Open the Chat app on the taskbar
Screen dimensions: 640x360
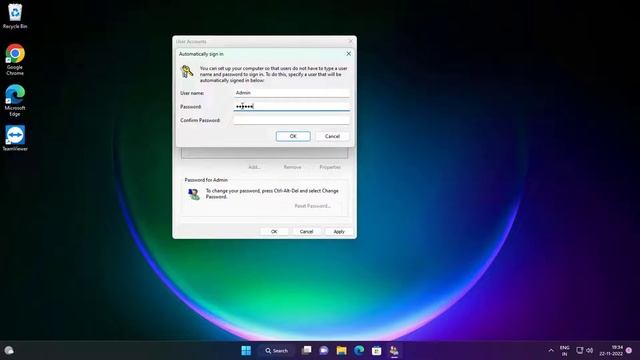324,351
